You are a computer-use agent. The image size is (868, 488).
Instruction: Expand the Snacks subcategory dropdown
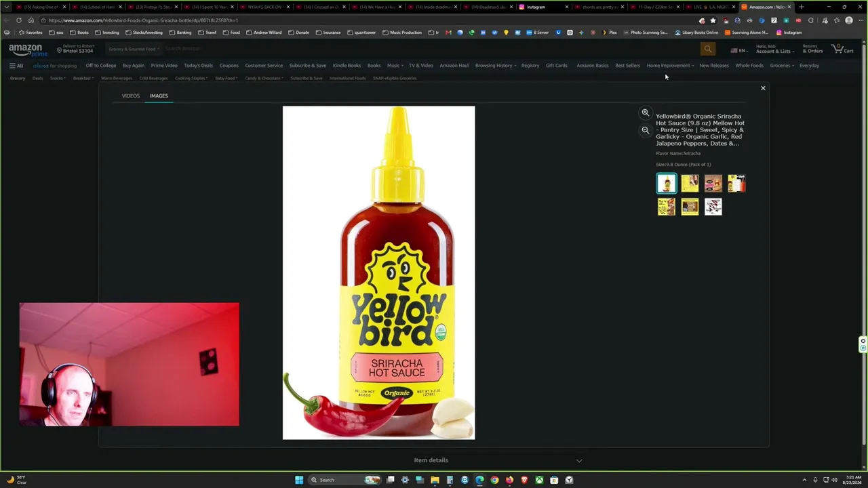point(58,78)
